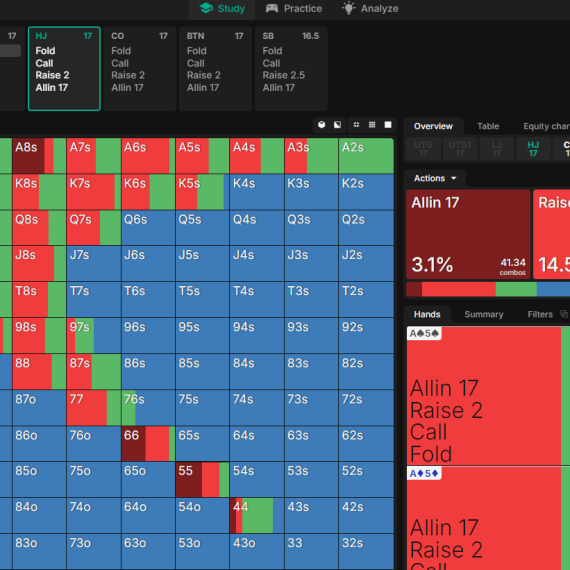The width and height of the screenshot is (570, 570).
Task: Open the Summary tab
Action: [x=484, y=314]
